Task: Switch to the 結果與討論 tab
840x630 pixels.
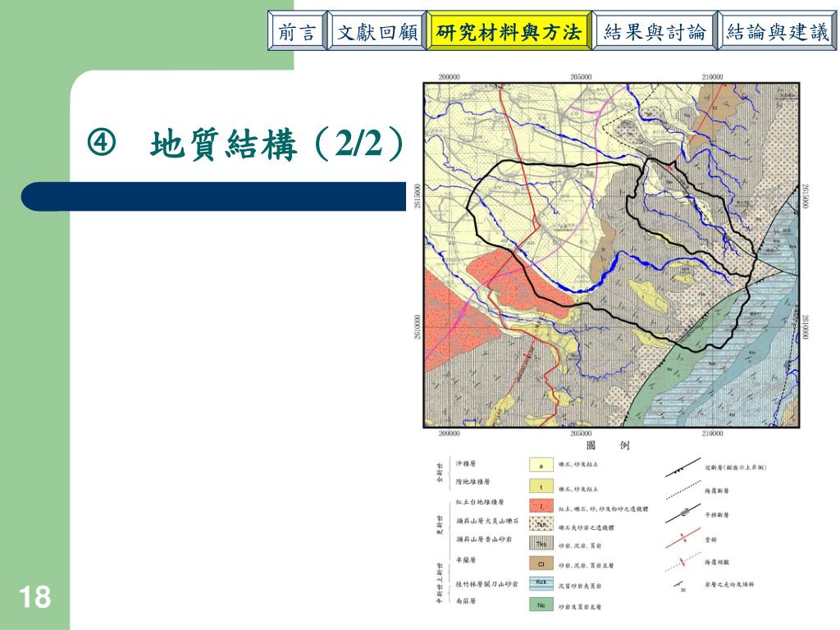Action: (x=654, y=32)
